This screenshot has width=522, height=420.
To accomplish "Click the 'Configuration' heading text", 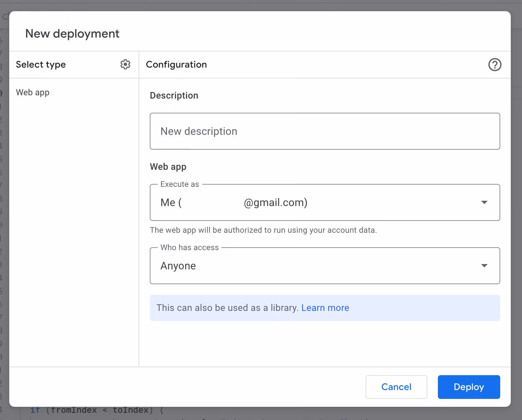I will pyautogui.click(x=177, y=65).
